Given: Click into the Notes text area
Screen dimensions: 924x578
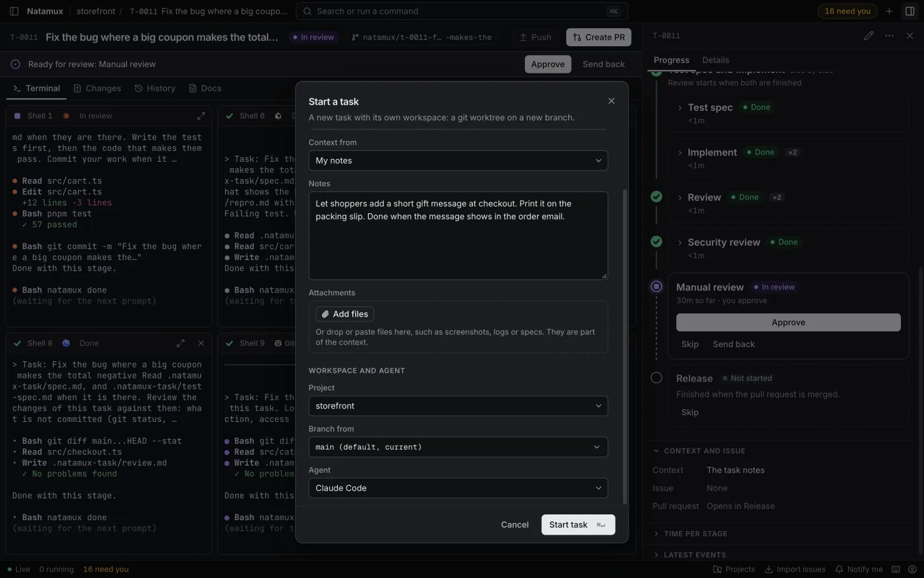Looking at the screenshot, I should pos(458,236).
